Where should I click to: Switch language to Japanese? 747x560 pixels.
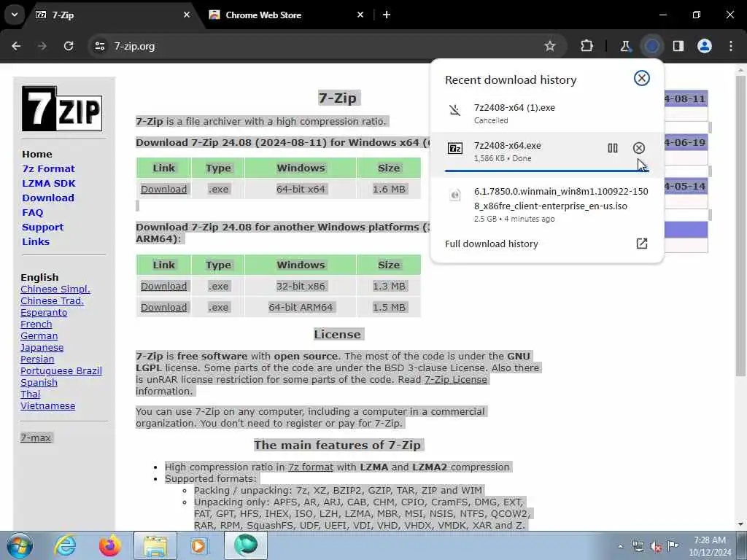[x=42, y=348]
